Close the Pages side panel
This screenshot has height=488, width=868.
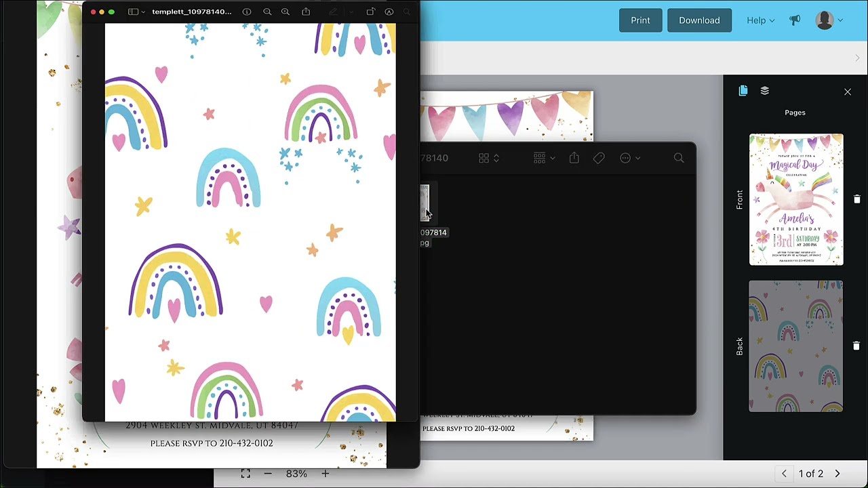pyautogui.click(x=848, y=91)
